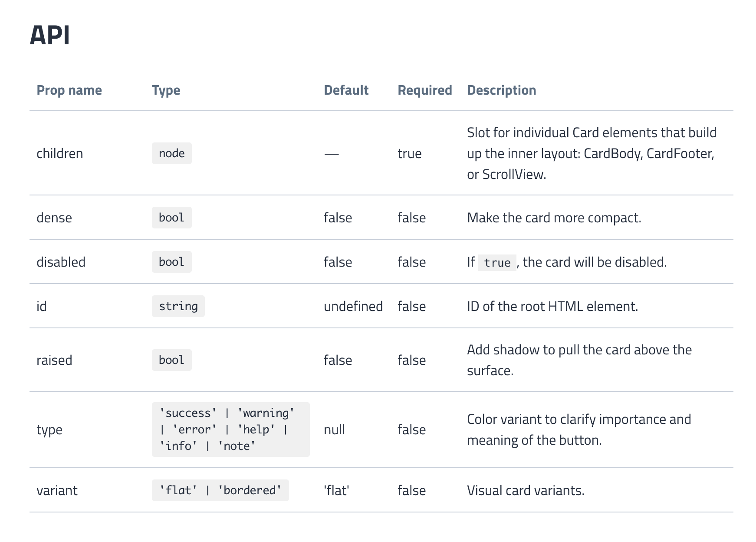Click the API heading

coord(50,35)
